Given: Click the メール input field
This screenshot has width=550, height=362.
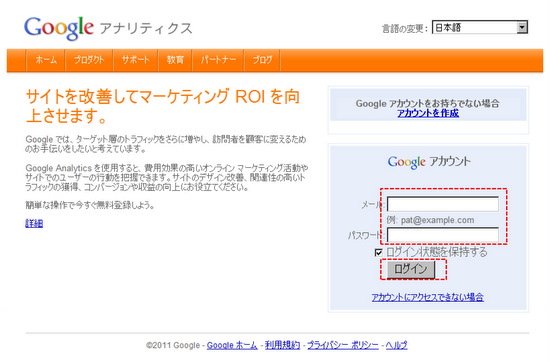Looking at the screenshot, I should click(x=443, y=204).
